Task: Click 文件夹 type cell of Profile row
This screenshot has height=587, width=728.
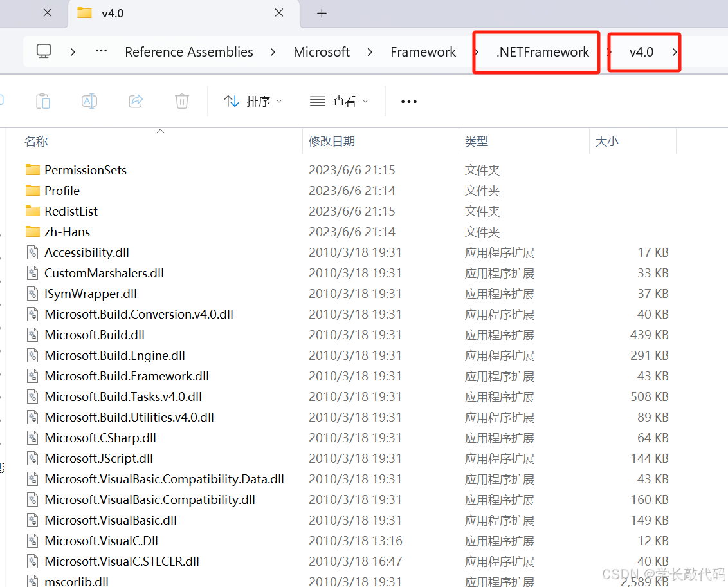Action: (482, 191)
